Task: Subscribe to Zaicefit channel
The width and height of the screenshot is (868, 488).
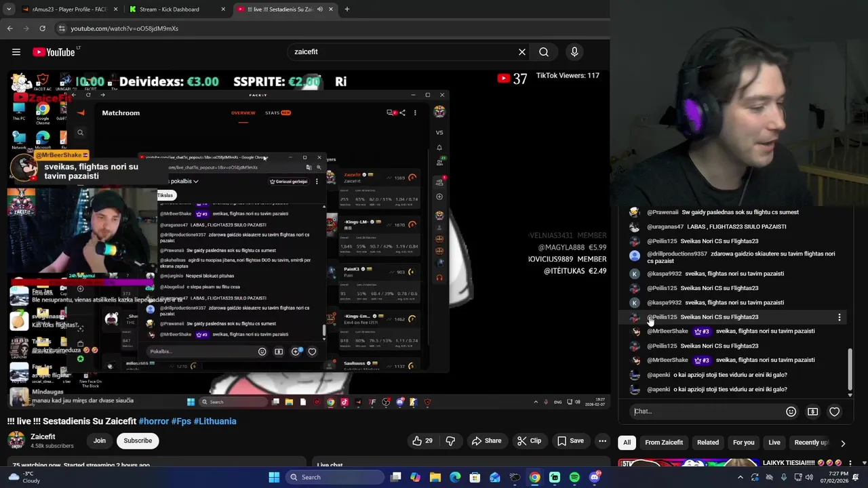Action: click(x=138, y=441)
